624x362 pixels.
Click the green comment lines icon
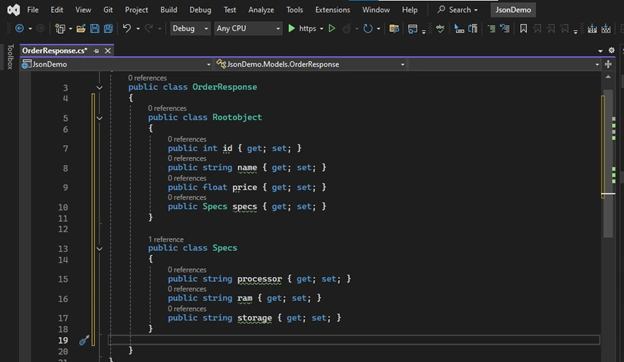point(491,28)
